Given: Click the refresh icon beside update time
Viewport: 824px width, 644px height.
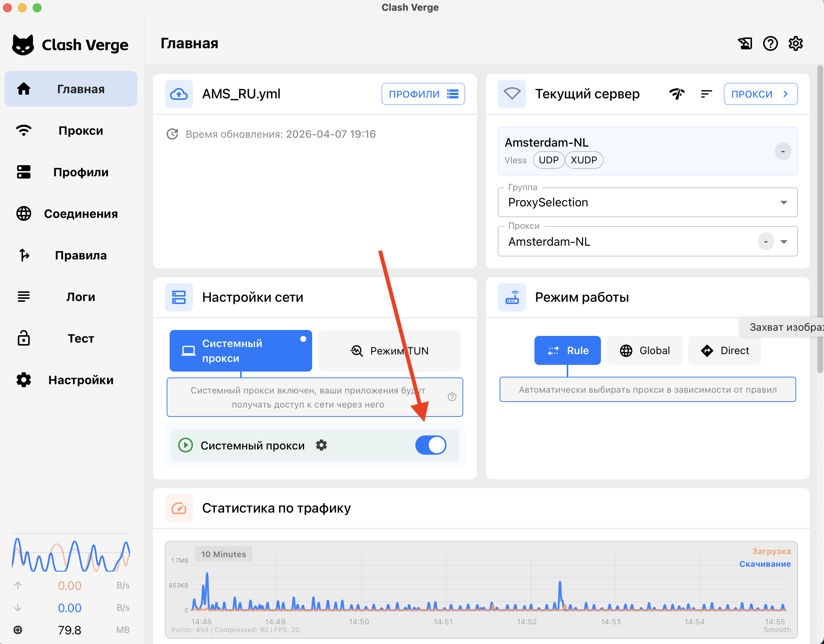Looking at the screenshot, I should point(173,134).
